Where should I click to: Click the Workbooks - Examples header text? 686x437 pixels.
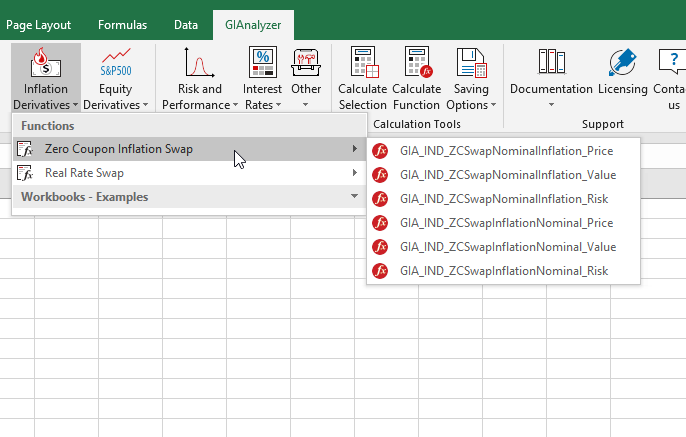coord(84,197)
